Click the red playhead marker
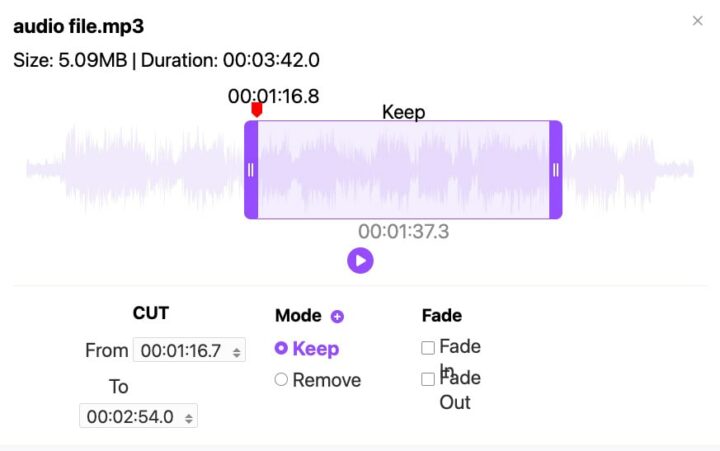 click(x=257, y=109)
